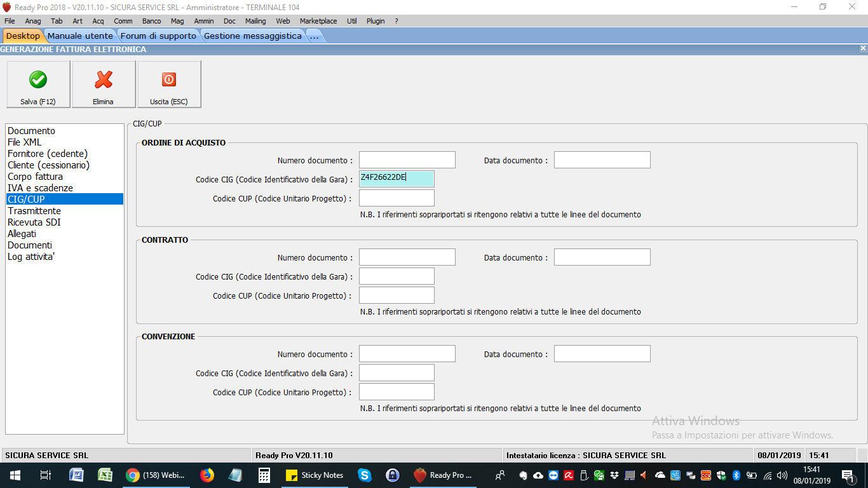Select File XML in the section list
Screen dimensions: 868x488
pyautogui.click(x=64, y=142)
